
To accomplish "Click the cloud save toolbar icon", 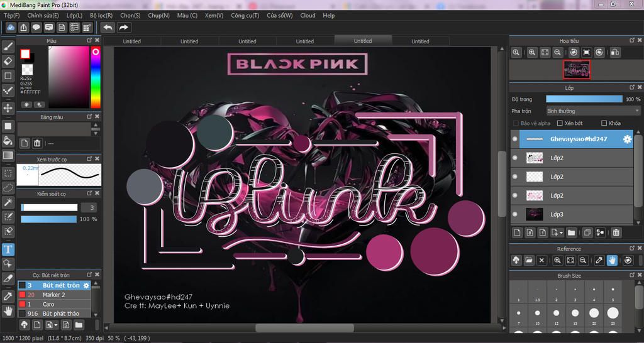I will coord(11,28).
